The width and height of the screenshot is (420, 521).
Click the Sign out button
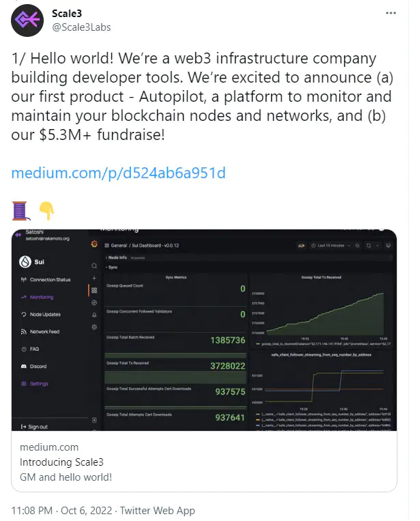(34, 427)
